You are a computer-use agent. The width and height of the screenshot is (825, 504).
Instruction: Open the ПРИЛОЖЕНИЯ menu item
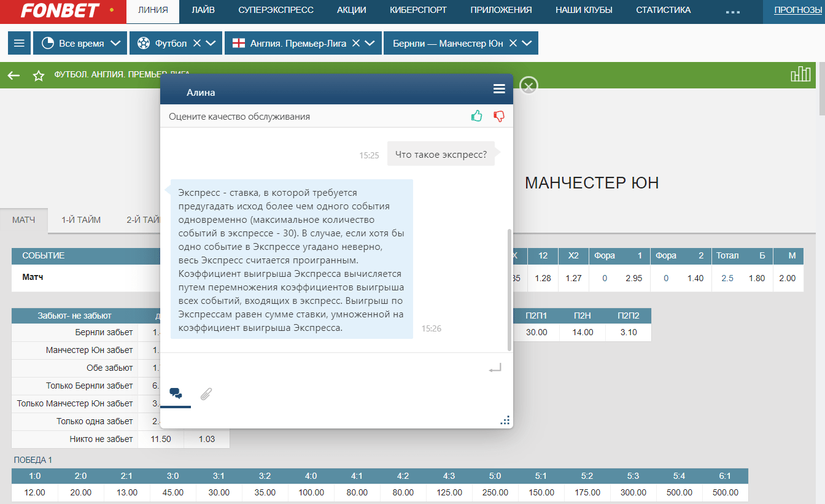coord(501,10)
